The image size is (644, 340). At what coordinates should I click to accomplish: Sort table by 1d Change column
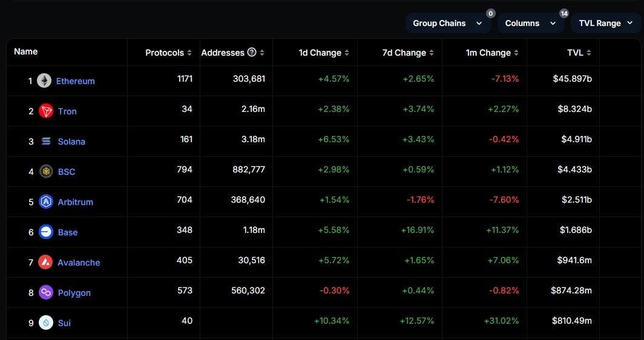point(324,53)
